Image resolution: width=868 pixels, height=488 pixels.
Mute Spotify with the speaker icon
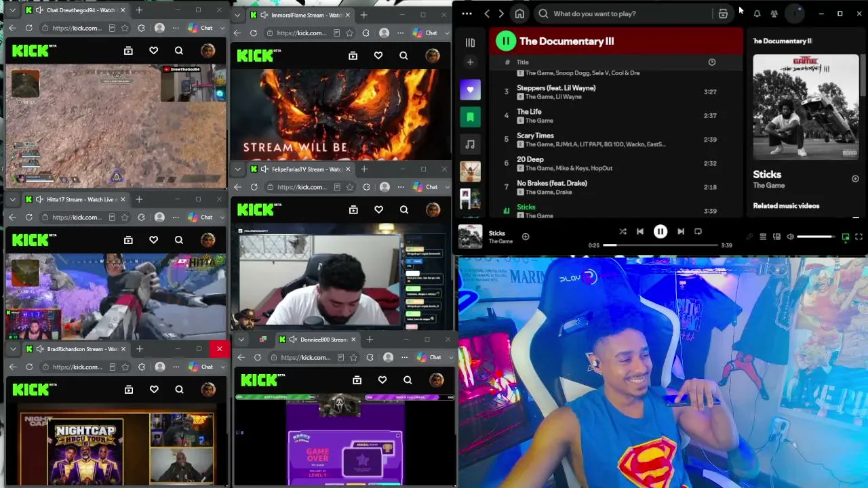(x=790, y=237)
